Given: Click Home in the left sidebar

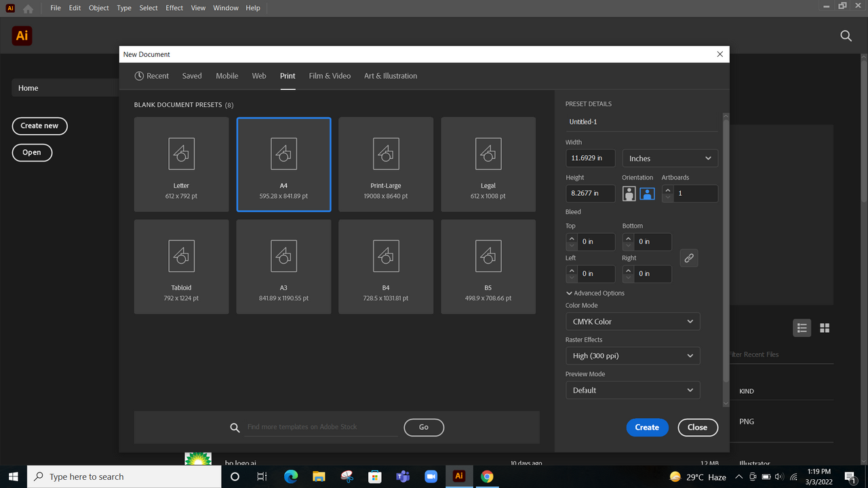Looking at the screenshot, I should coord(65,88).
